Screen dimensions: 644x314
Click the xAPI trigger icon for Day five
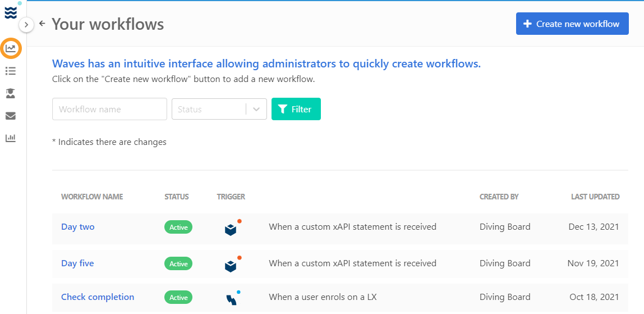click(x=233, y=264)
